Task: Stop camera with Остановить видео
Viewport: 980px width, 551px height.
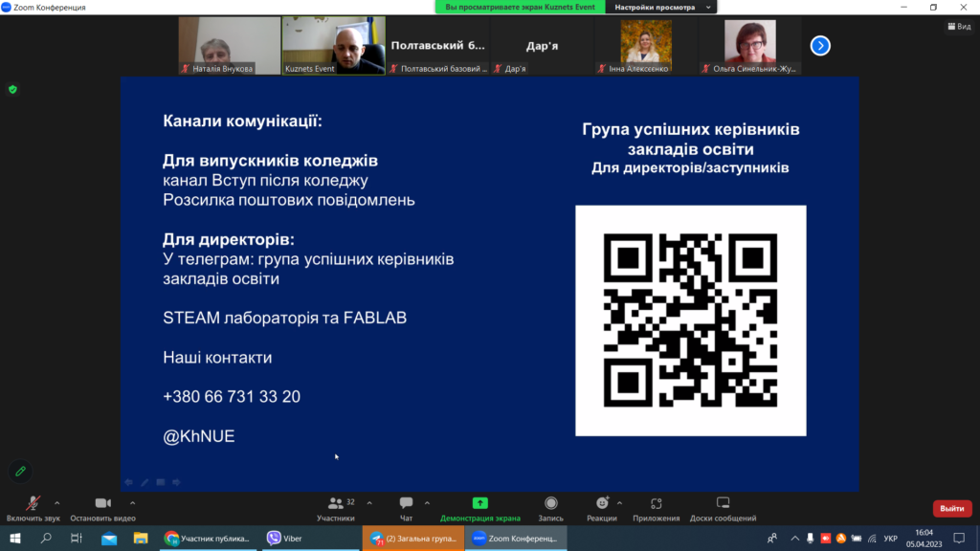Action: click(x=102, y=509)
